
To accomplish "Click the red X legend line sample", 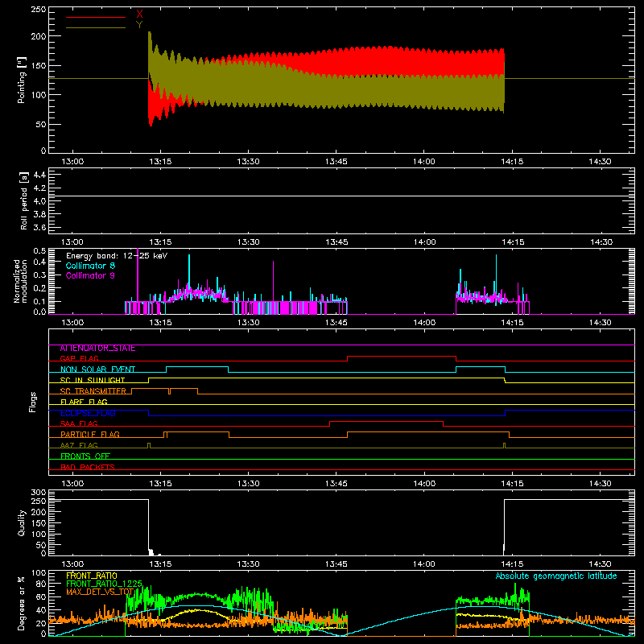I will point(96,17).
